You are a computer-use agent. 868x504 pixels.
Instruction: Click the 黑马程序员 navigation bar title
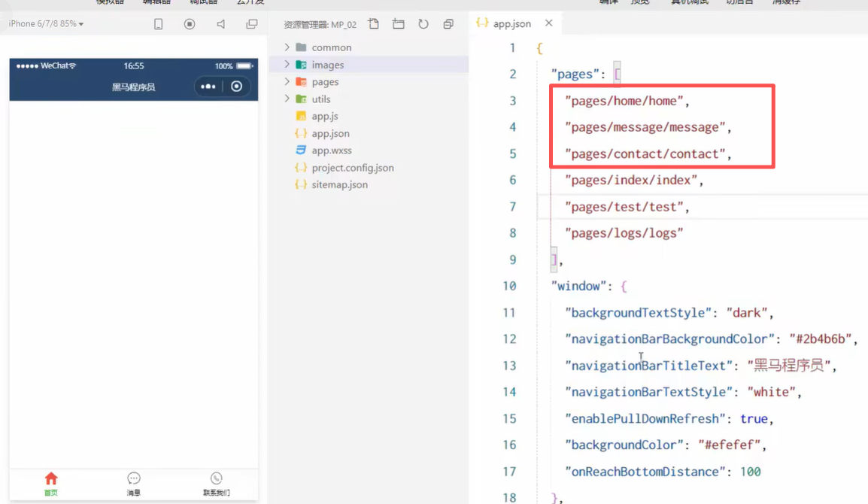133,87
